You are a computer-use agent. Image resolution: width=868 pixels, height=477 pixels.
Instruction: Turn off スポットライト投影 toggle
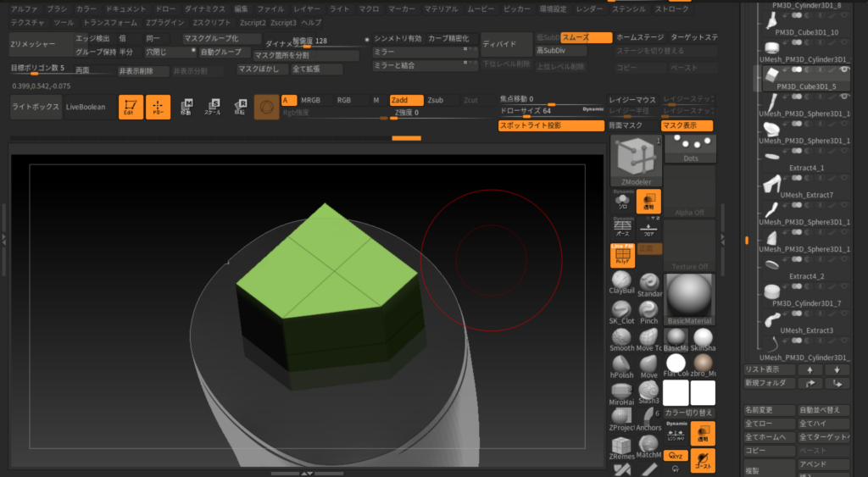(x=551, y=125)
